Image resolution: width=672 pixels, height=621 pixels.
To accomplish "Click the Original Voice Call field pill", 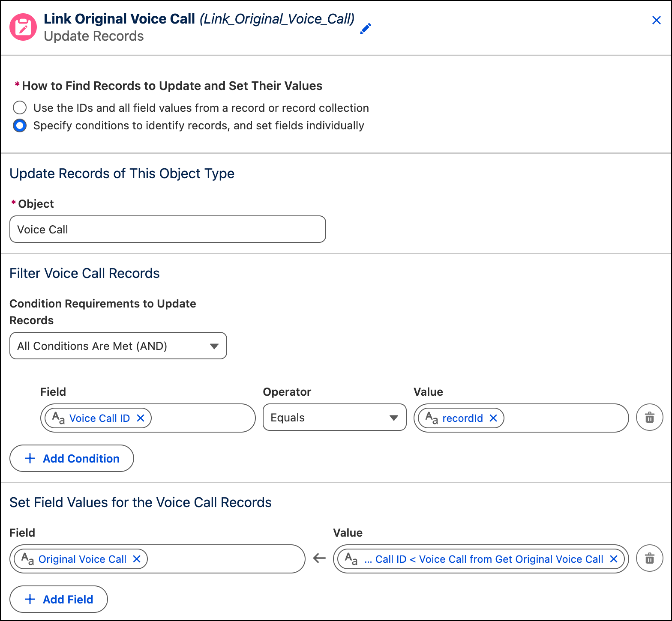I will click(x=81, y=559).
